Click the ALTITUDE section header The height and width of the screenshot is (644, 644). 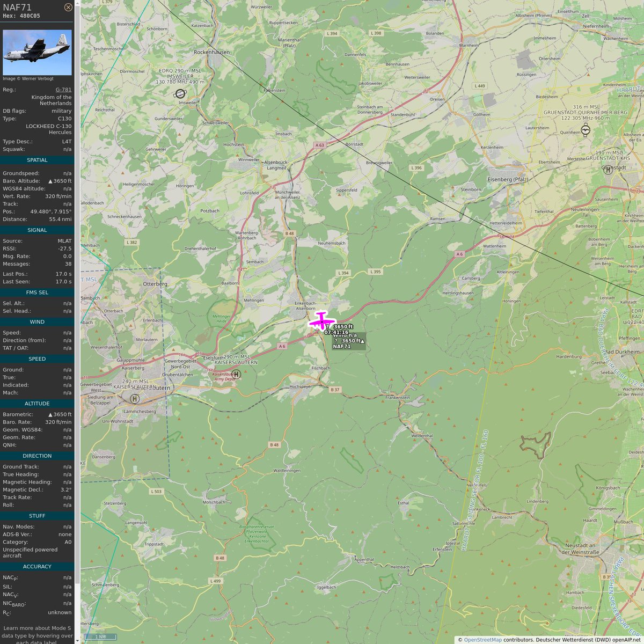pos(37,404)
